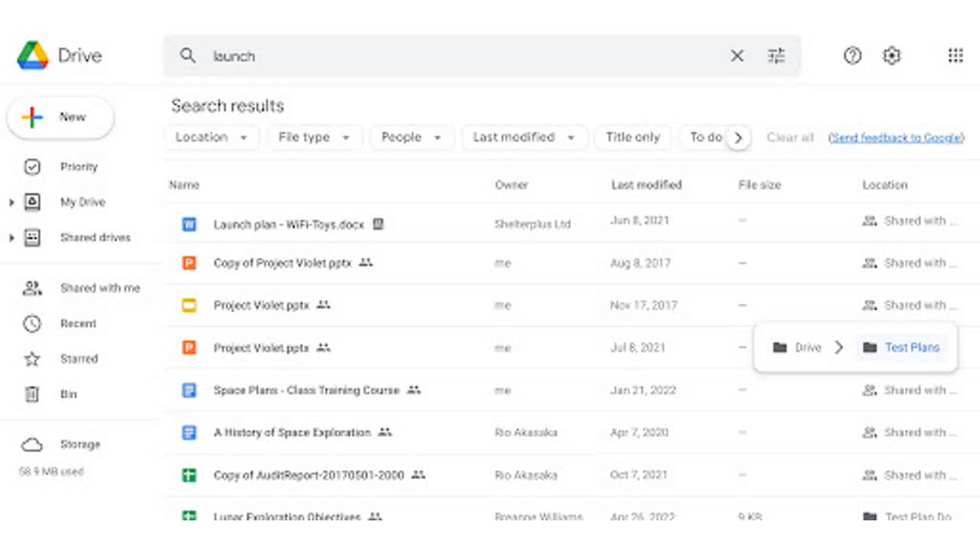Open Recent files in sidebar
980x551 pixels.
[78, 324]
